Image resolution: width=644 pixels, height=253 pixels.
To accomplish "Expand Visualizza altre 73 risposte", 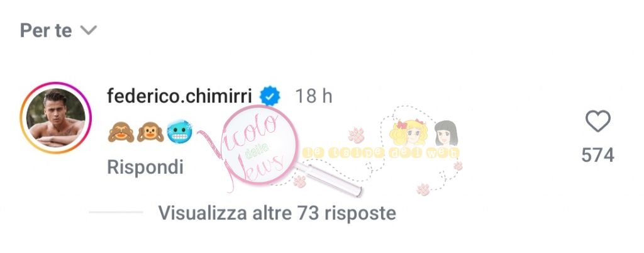I will pyautogui.click(x=277, y=213).
